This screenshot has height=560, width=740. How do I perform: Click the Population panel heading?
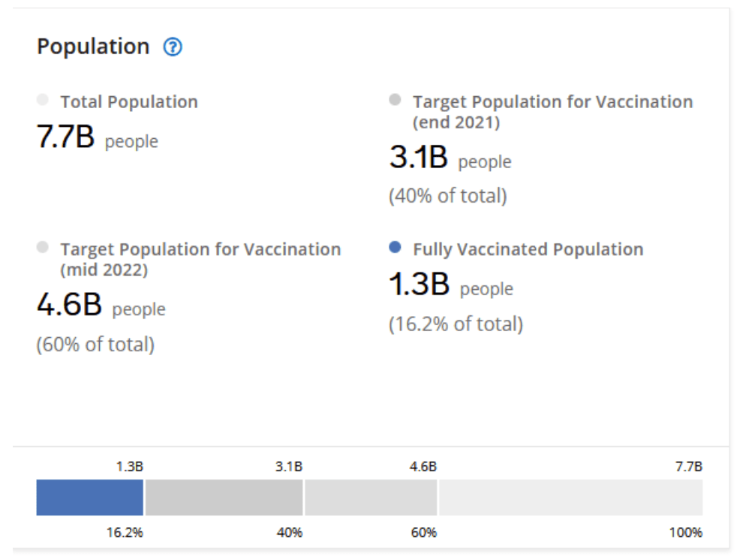93,47
